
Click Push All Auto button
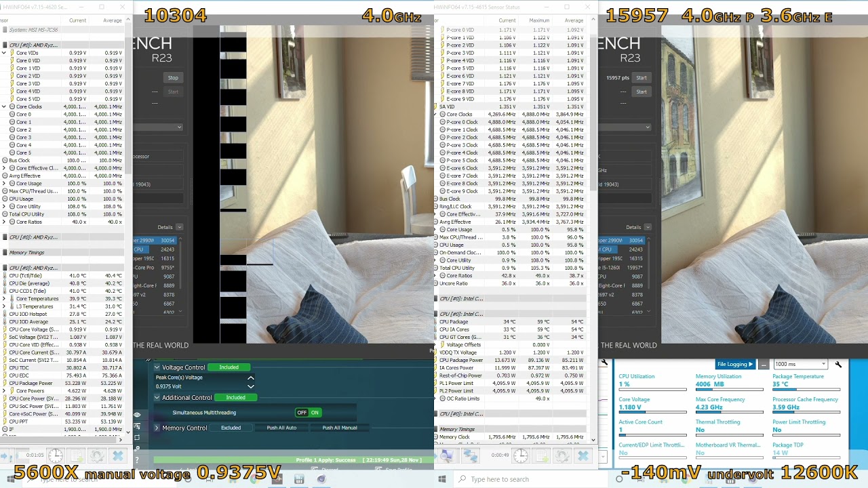[281, 428]
